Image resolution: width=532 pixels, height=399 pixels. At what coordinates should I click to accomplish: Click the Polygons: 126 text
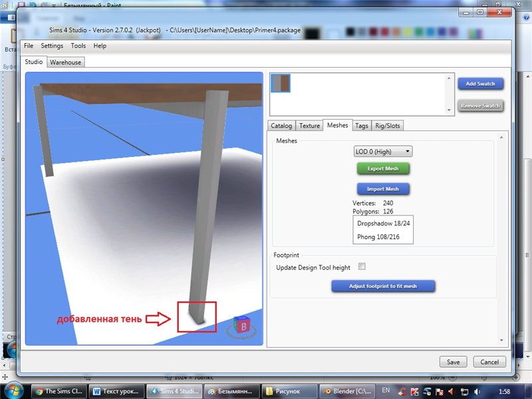[373, 211]
